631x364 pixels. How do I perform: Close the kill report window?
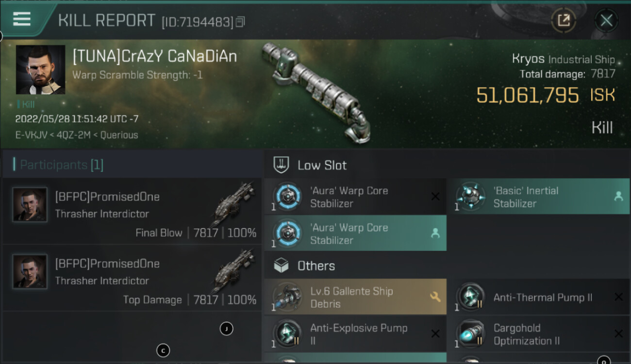[606, 20]
